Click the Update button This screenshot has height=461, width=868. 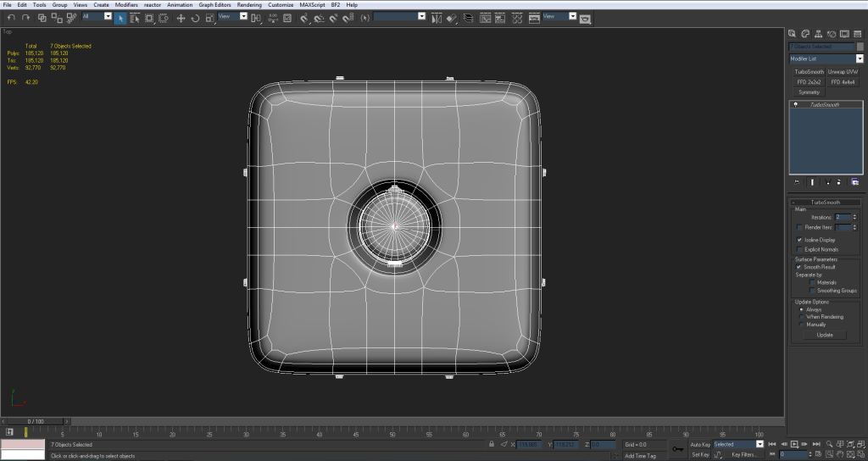click(825, 335)
